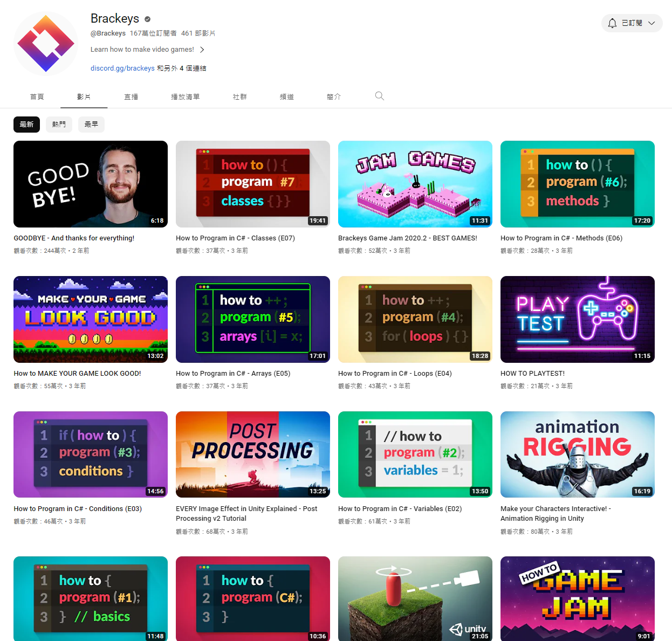Screen dimensions: 672x641
Task: Click the 6:18 duration badge
Action: pos(157,220)
